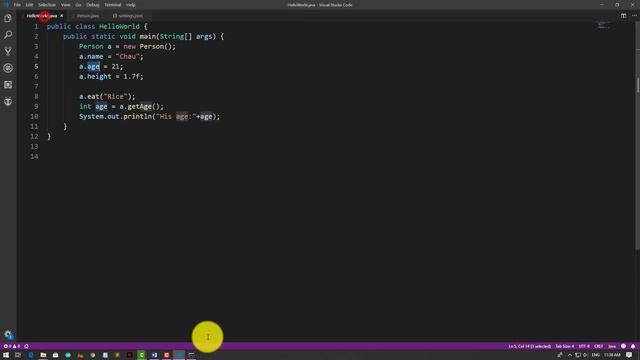Open the Debug menu

[93, 5]
